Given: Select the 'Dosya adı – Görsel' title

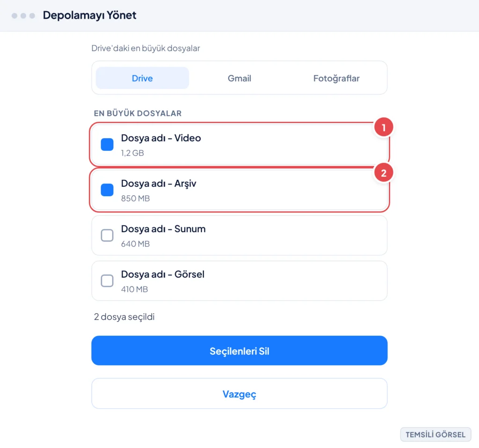Looking at the screenshot, I should (162, 274).
